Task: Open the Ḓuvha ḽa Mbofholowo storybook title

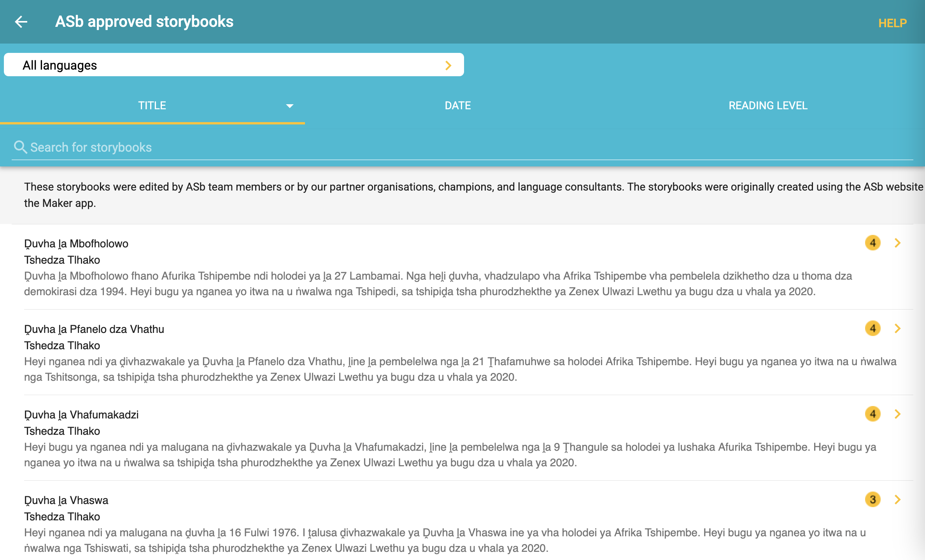Action: (76, 244)
